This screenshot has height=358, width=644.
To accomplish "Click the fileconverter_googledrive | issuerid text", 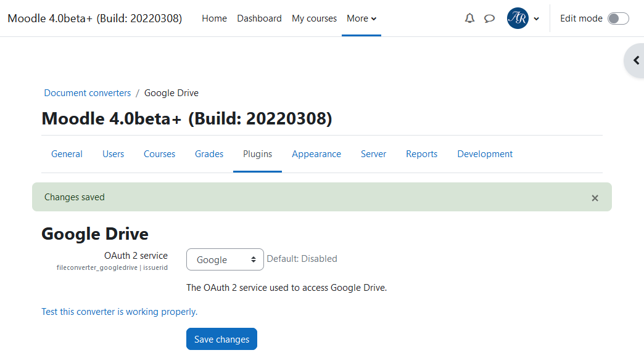I will point(112,268).
